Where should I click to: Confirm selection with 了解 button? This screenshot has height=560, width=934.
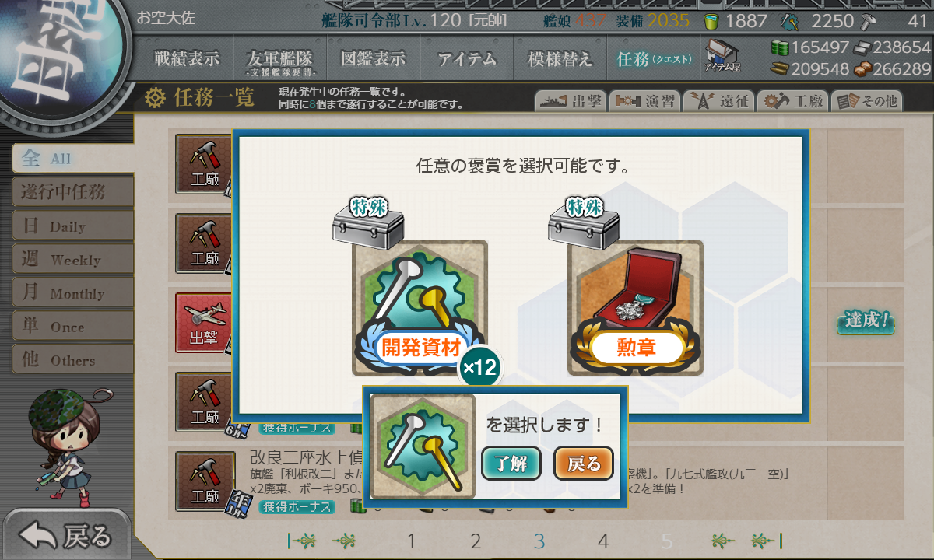coord(511,464)
